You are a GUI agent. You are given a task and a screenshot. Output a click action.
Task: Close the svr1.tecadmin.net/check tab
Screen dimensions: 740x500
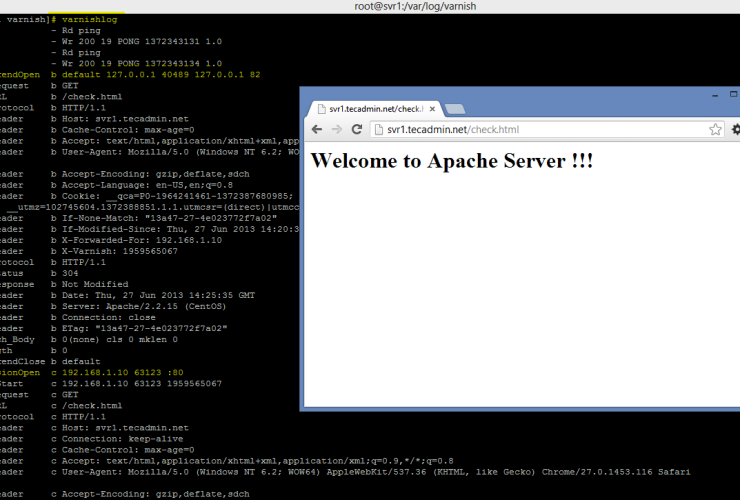(430, 108)
